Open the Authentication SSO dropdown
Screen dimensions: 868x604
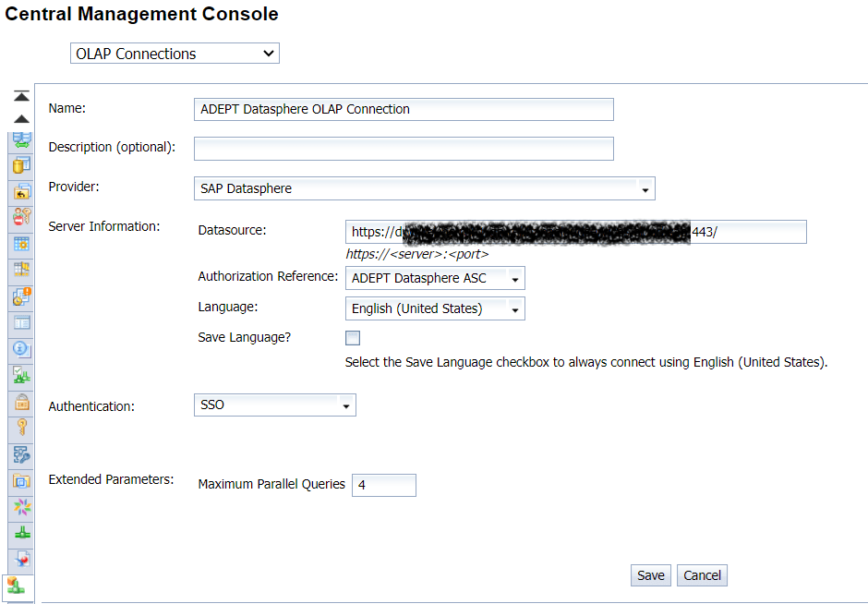click(x=274, y=405)
